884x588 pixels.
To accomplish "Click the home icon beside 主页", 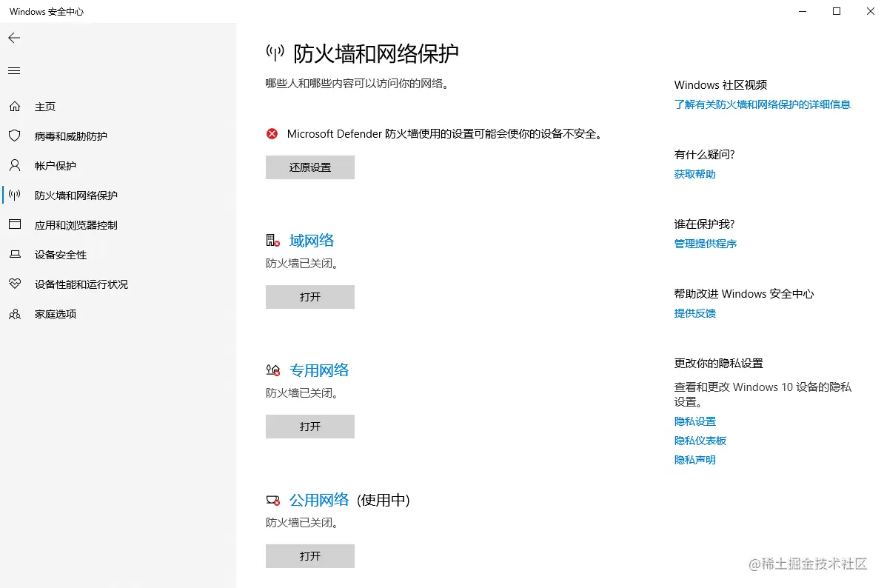I will (15, 106).
